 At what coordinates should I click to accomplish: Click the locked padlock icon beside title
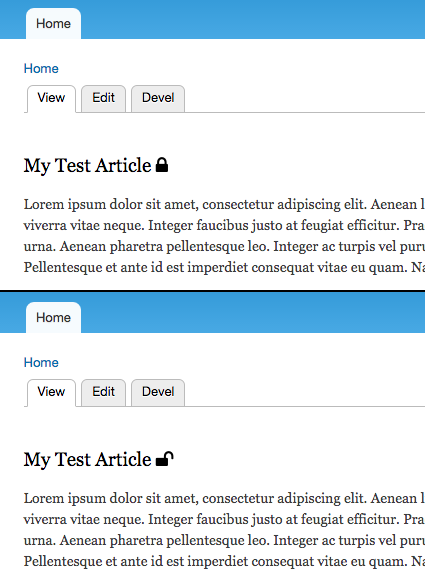pos(162,165)
